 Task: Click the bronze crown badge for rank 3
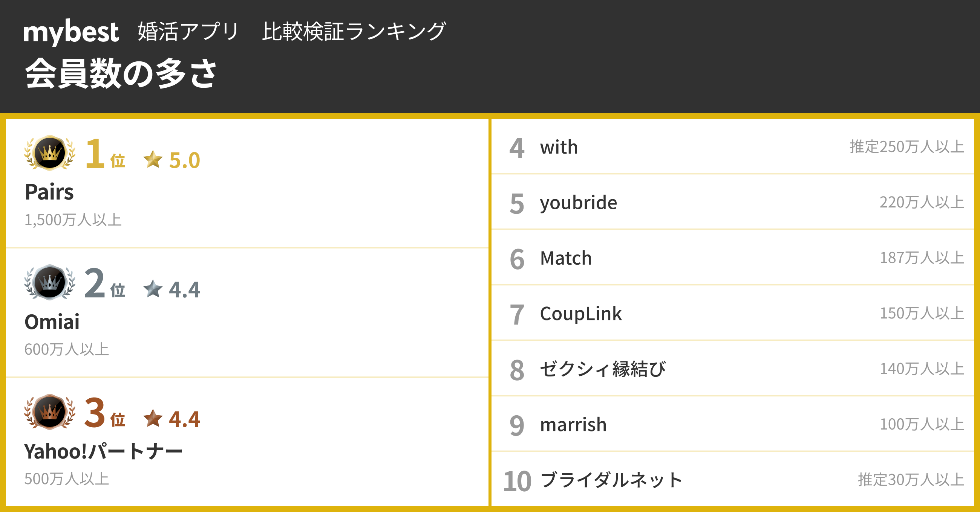[49, 412]
